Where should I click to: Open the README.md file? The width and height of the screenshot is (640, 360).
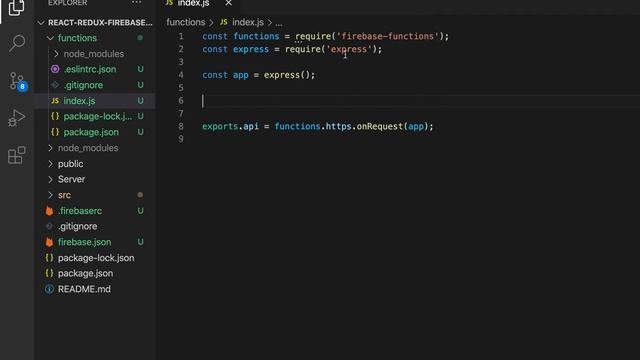pos(84,289)
